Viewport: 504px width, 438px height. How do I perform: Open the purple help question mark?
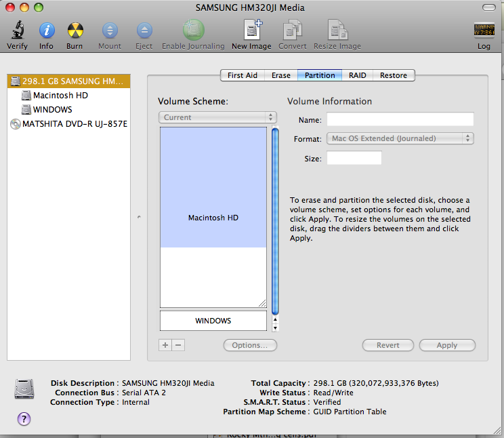pos(24,419)
